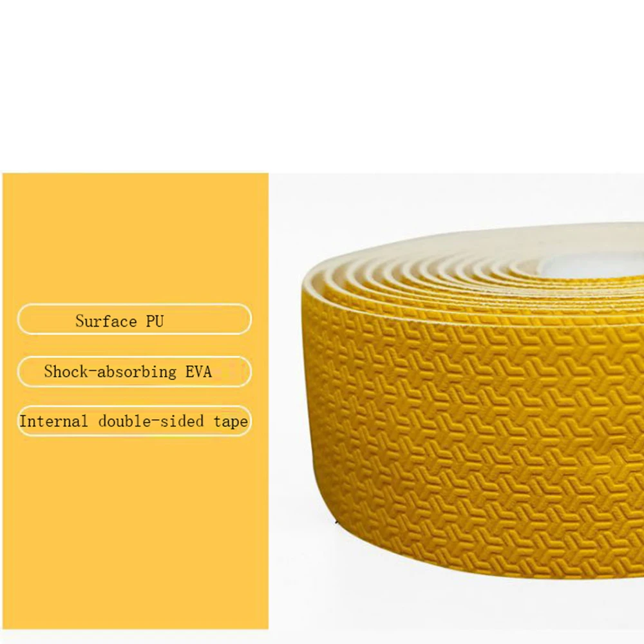Select the Shock-absorbing EVA label pill
The image size is (644, 644).
[135, 372]
